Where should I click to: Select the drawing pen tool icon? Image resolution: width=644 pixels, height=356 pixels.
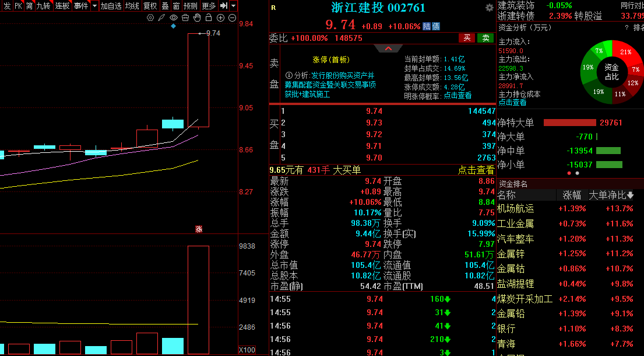pos(162,18)
